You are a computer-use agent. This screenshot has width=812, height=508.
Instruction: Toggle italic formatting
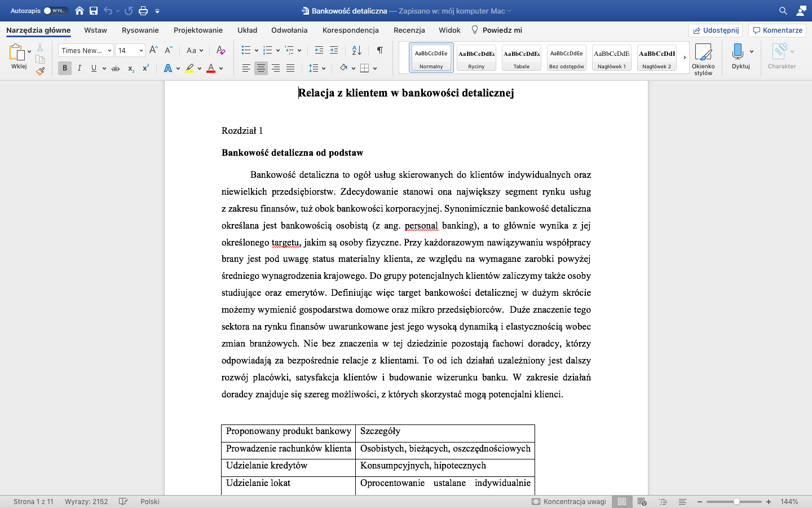click(80, 68)
